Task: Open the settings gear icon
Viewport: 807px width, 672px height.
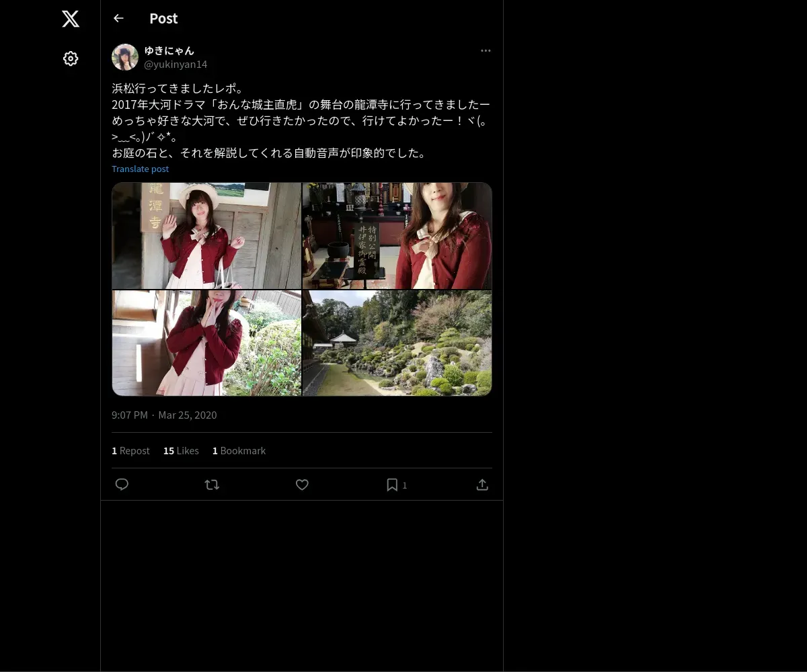Action: 71,58
